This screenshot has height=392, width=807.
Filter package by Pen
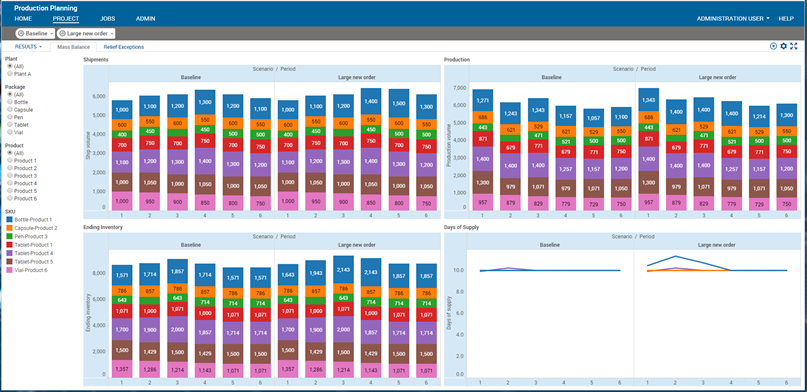pos(10,117)
